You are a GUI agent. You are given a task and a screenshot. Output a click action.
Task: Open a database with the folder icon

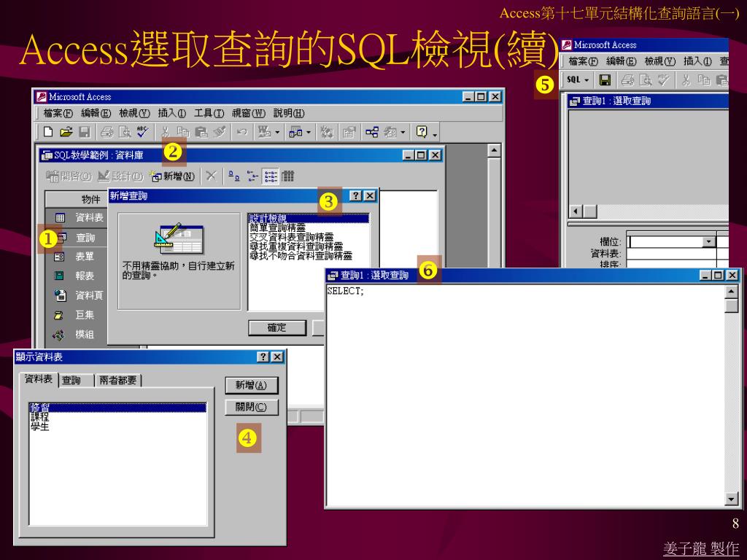coord(66,132)
